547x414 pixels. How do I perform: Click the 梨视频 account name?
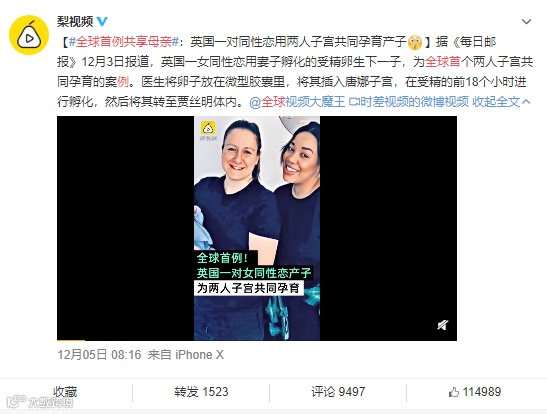(x=75, y=22)
